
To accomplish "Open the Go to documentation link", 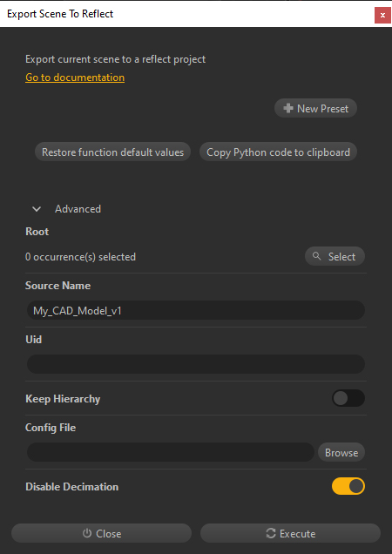I will 75,78.
